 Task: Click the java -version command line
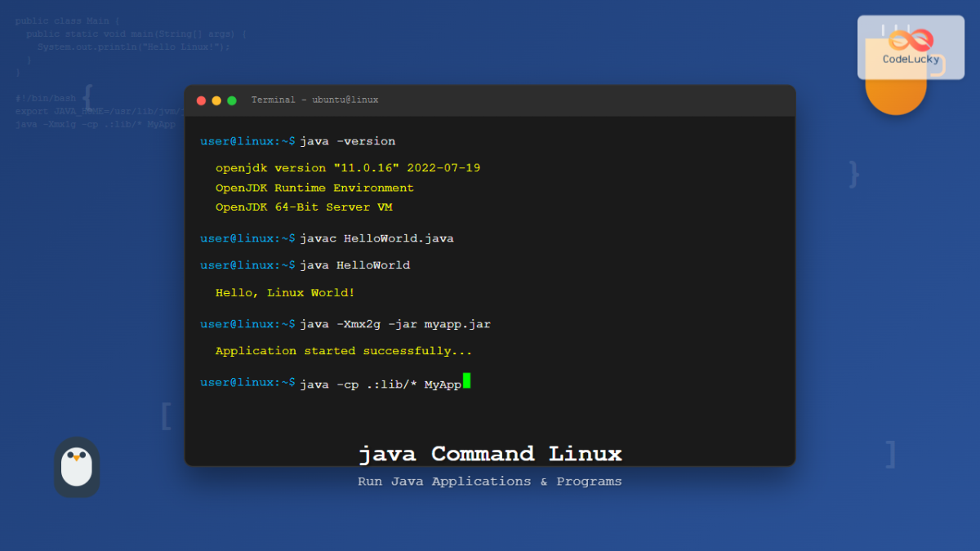350,140
